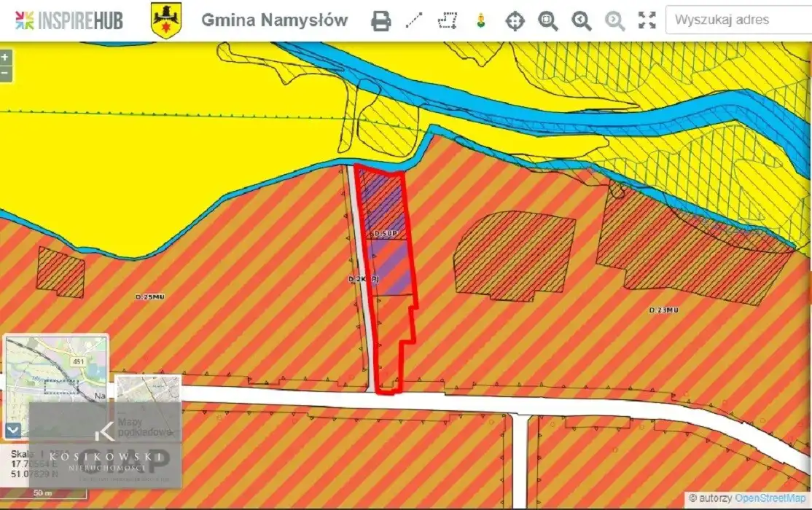Click the first magnifier zoom icon
Viewport: 812px width, 510px height.
[548, 20]
